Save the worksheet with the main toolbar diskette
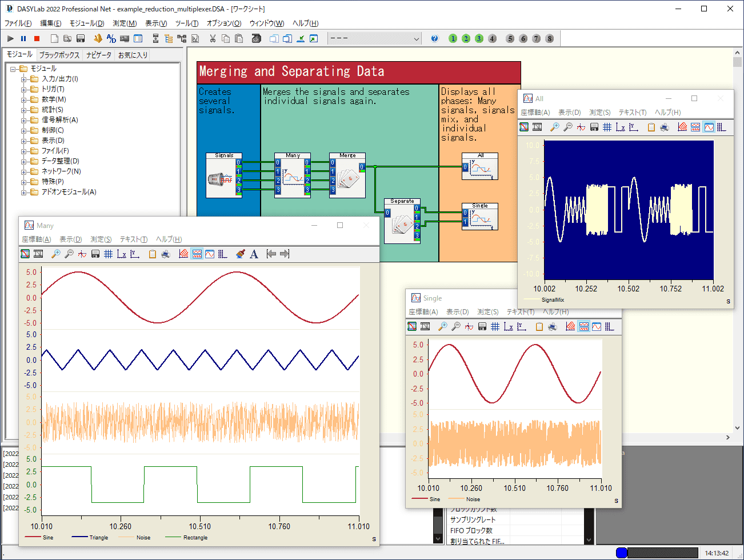 click(x=81, y=38)
